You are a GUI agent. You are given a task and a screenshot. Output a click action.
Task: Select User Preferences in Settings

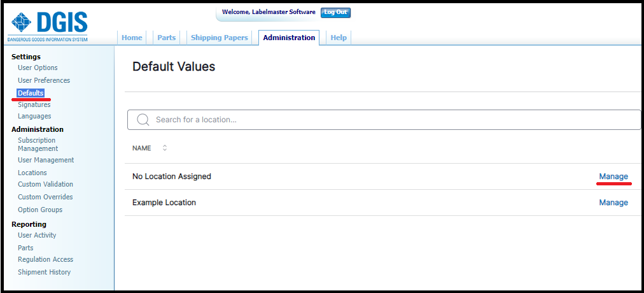[44, 80]
